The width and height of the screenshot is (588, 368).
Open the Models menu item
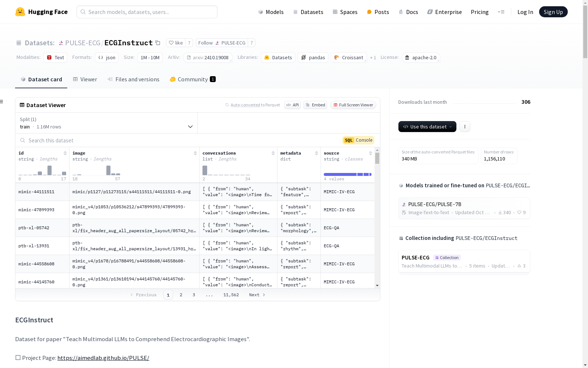point(271,12)
